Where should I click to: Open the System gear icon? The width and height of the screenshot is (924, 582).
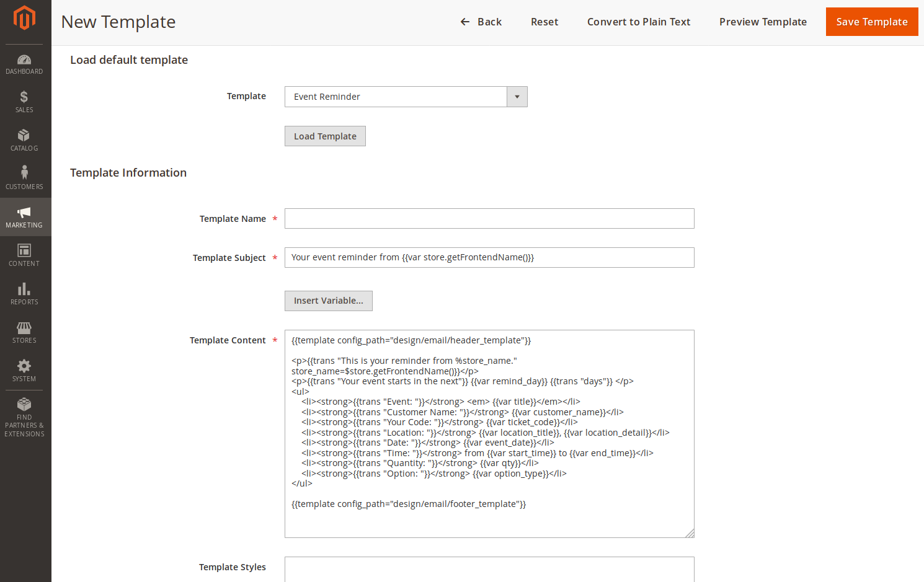[24, 366]
